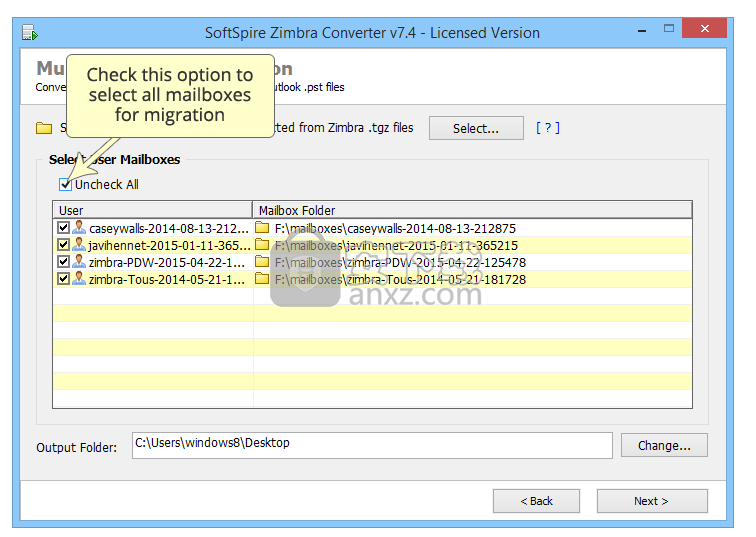
Task: Click the user icon for zimbra-Tous mailbox
Action: click(x=79, y=279)
